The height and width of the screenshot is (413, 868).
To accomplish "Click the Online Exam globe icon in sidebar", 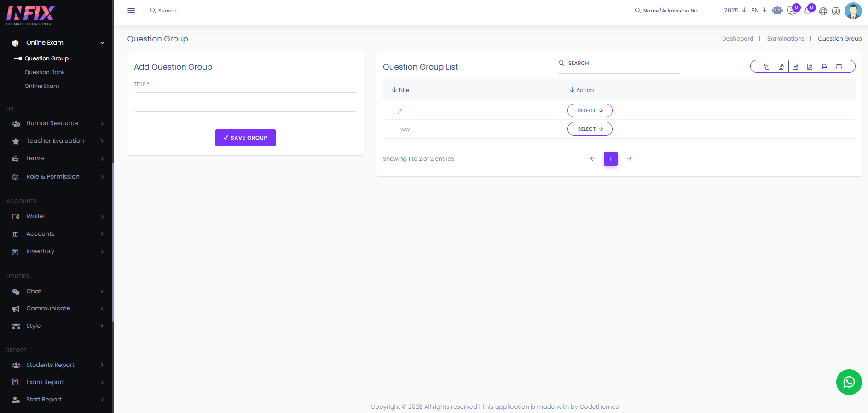I will (15, 43).
